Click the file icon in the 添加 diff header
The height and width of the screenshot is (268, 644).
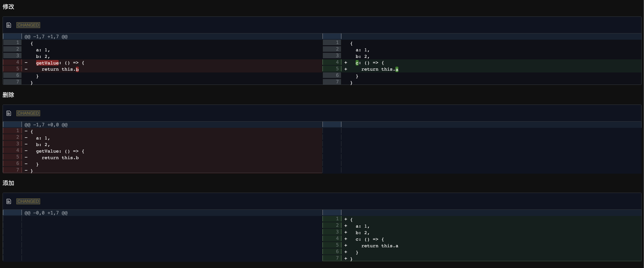point(9,201)
